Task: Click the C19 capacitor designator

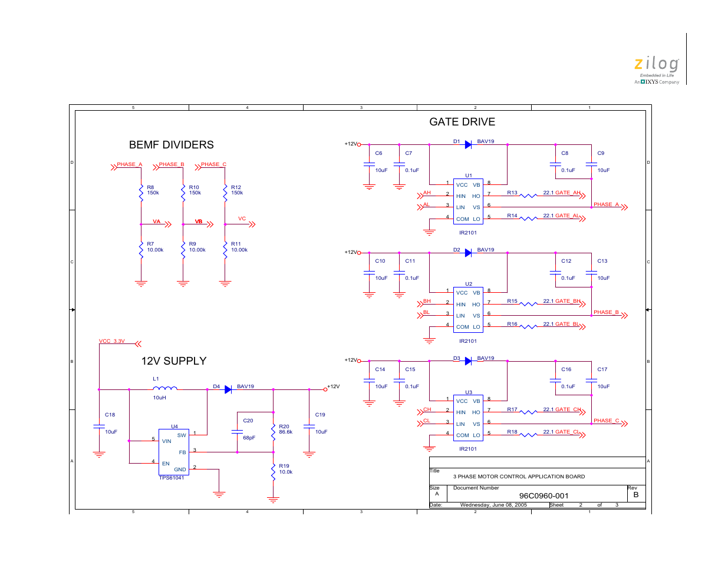Action: [x=320, y=415]
